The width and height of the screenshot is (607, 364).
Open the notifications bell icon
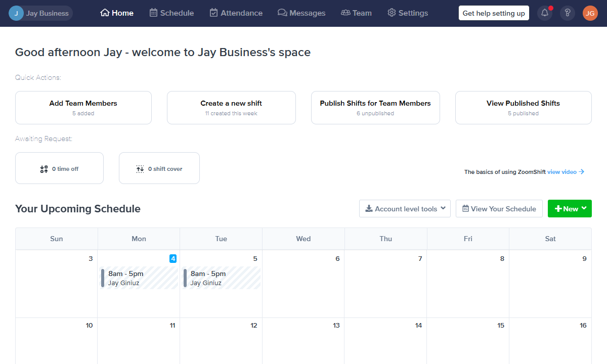(545, 13)
